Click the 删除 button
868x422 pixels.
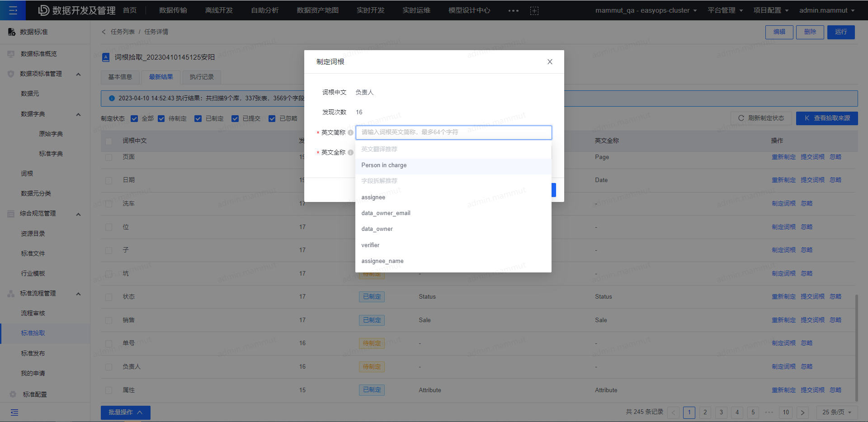tap(810, 32)
